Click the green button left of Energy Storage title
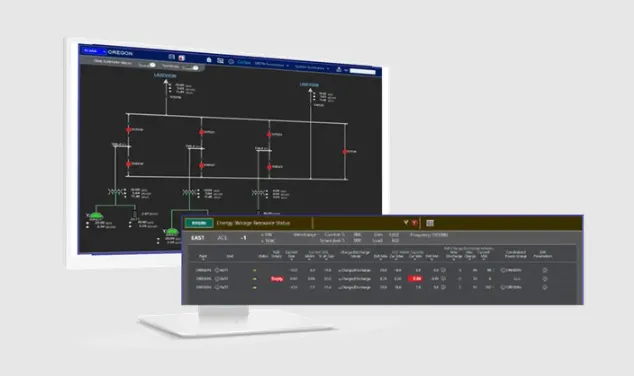 pos(199,223)
